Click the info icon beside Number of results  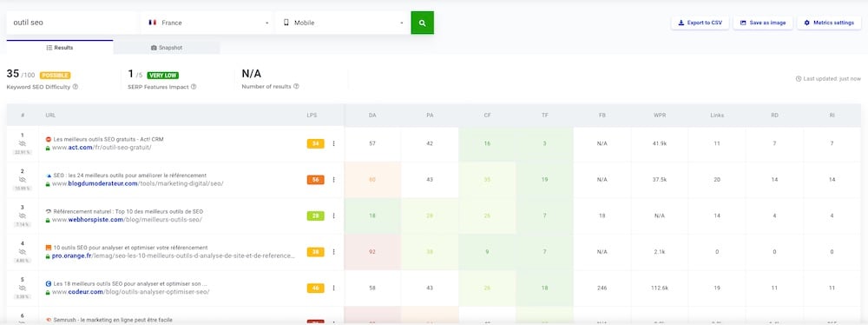[297, 87]
